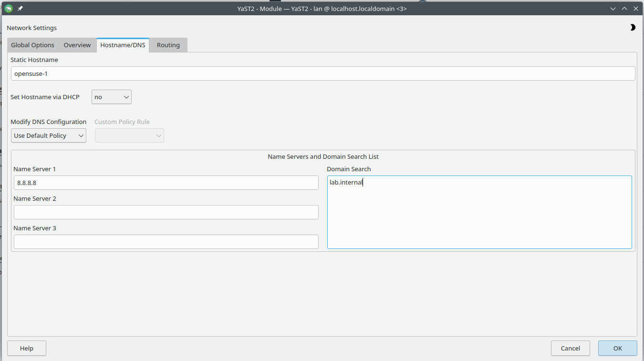This screenshot has height=361, width=644.
Task: Click the Custom Policy Rule combo box
Action: tap(129, 135)
